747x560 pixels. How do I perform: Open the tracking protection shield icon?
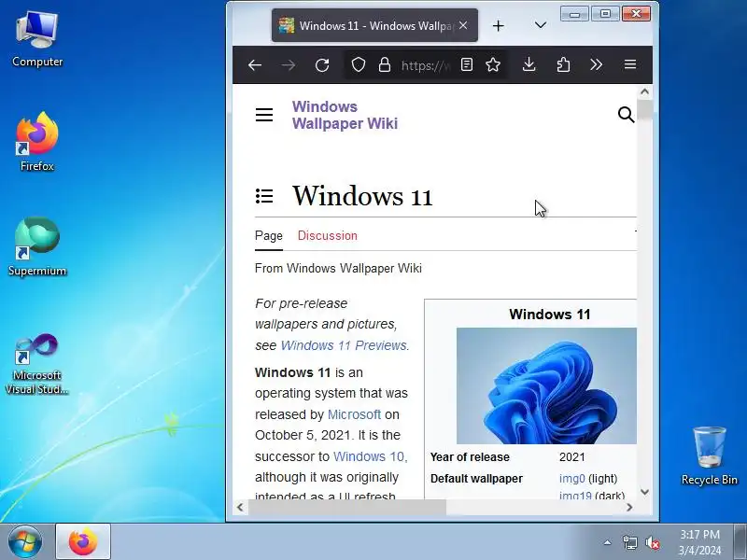pyautogui.click(x=359, y=64)
